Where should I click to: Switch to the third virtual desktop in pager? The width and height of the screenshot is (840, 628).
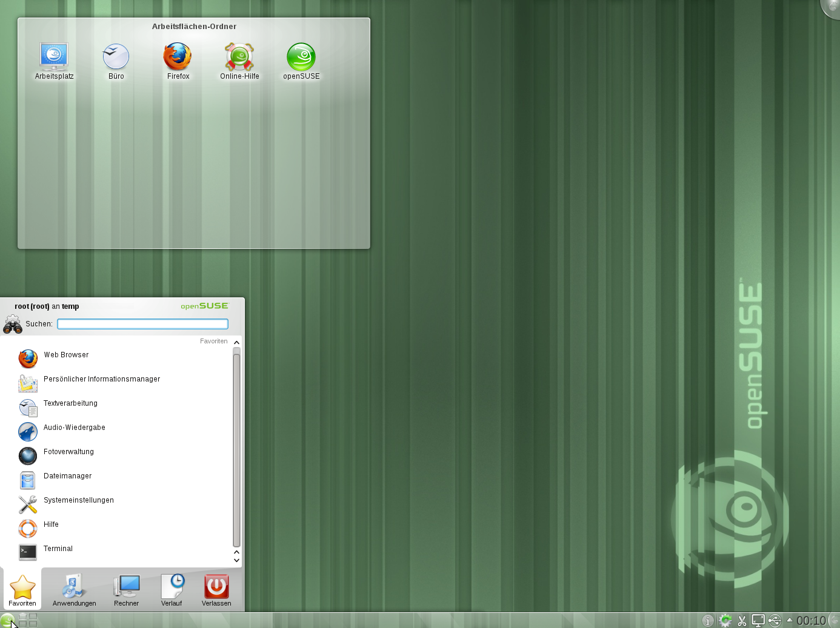(x=23, y=623)
